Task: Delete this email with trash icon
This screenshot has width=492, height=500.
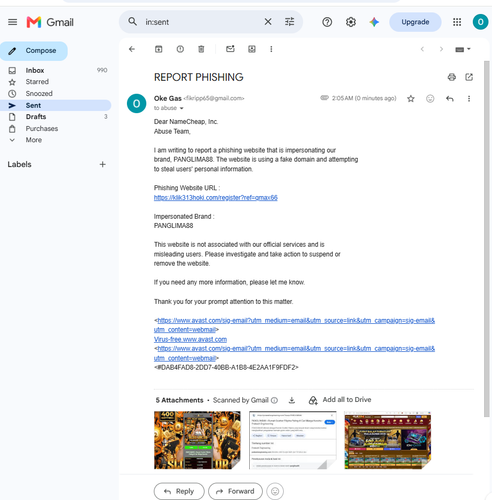Action: (201, 49)
